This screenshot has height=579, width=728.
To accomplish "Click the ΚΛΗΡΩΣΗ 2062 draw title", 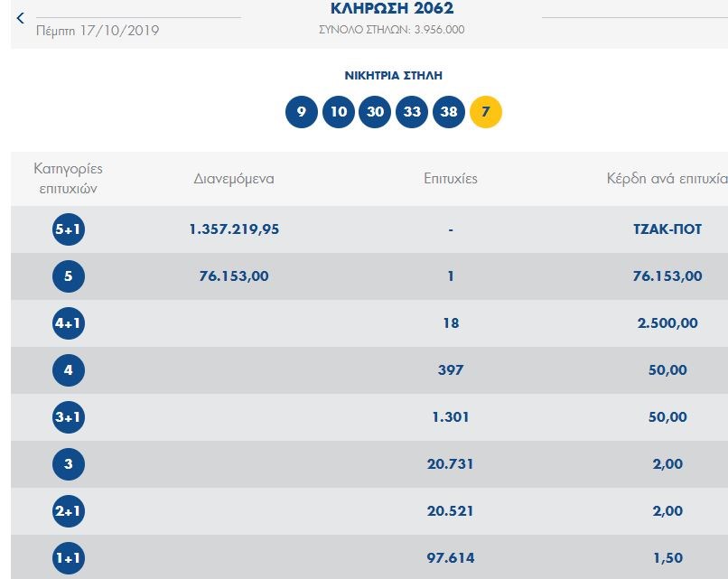I will 393,10.
